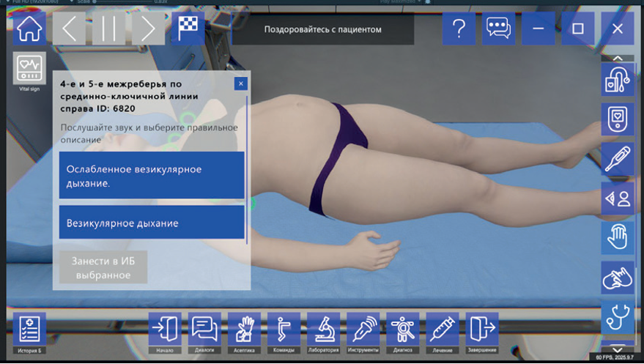Open the Инструменты ultrasound menu
644x364 pixels.
click(x=363, y=333)
